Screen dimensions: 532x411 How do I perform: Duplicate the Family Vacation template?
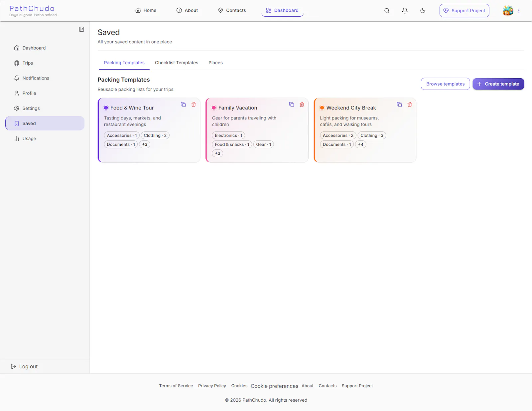pyautogui.click(x=291, y=104)
